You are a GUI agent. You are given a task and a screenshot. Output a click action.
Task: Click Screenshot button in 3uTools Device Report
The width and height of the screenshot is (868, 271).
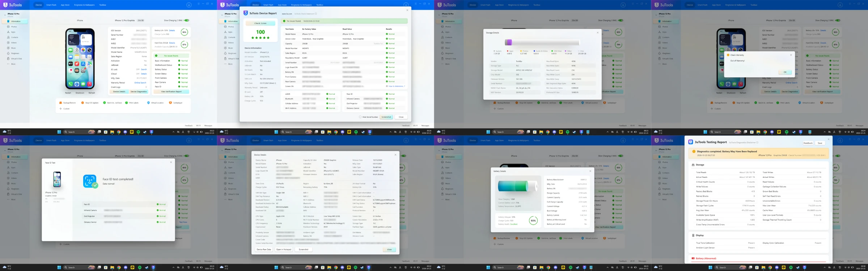(x=386, y=117)
